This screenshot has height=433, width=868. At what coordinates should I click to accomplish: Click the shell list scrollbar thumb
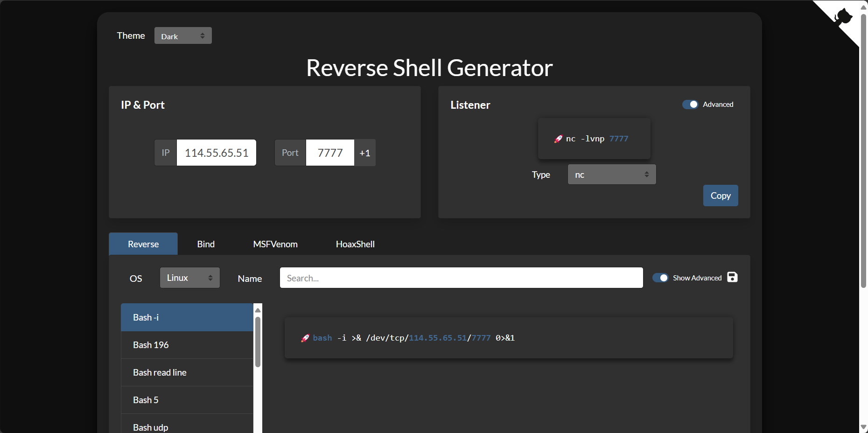(x=258, y=342)
